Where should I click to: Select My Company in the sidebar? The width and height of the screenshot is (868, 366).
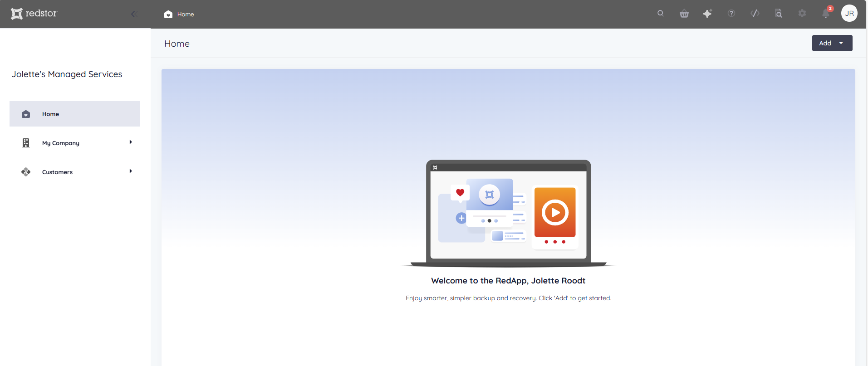(x=74, y=143)
